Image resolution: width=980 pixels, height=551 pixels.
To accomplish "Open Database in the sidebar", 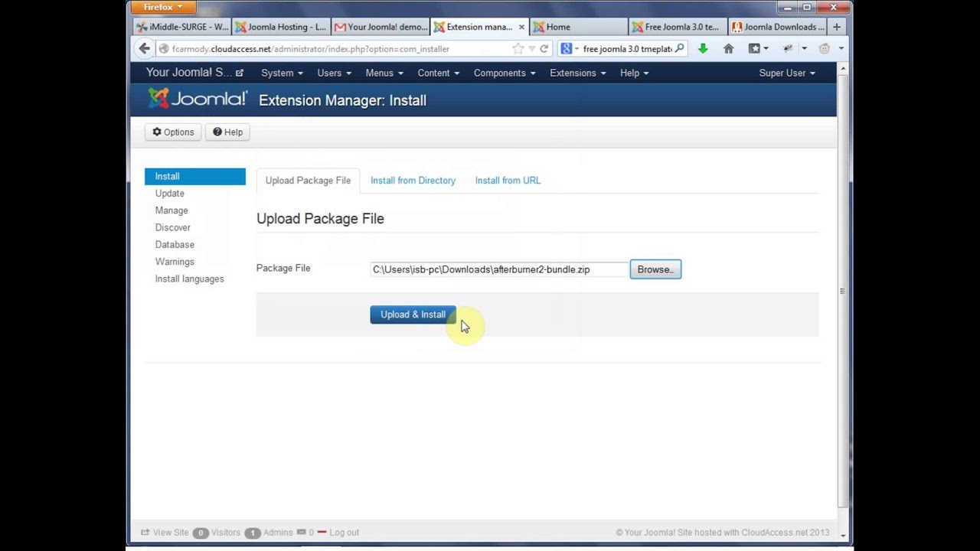I will tap(175, 245).
